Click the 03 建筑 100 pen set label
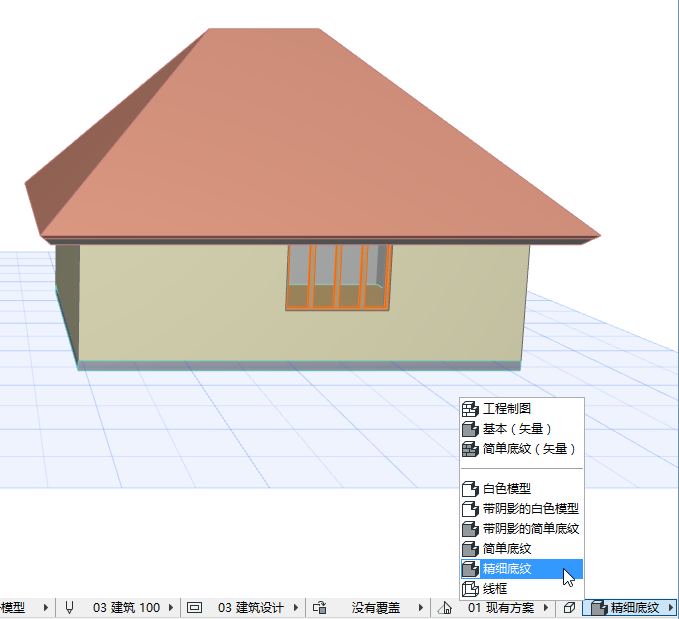The width and height of the screenshot is (679, 619). pyautogui.click(x=126, y=608)
